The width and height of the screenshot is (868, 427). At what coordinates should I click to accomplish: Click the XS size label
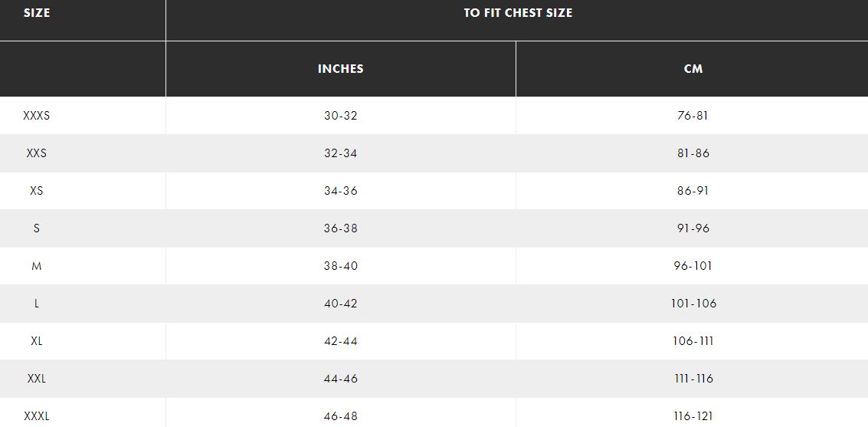(37, 191)
